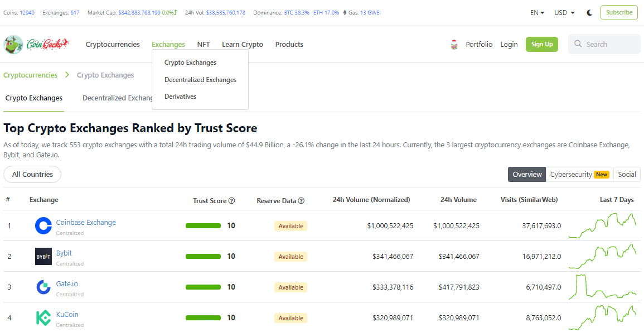Click the Search input field
This screenshot has height=332, width=644.
604,44
